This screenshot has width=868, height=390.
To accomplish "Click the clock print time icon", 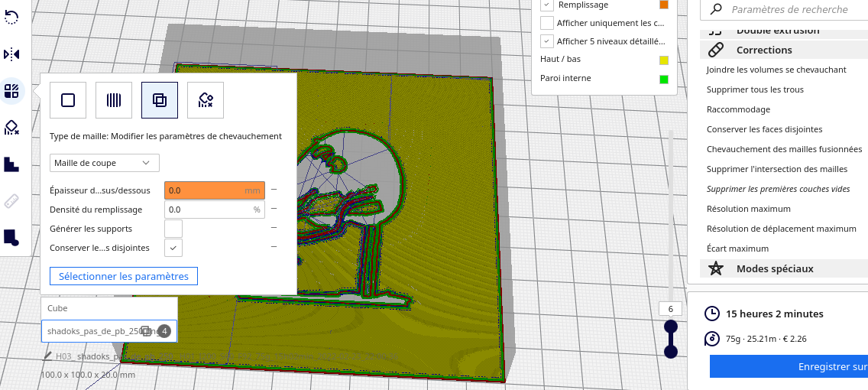I will tap(712, 314).
